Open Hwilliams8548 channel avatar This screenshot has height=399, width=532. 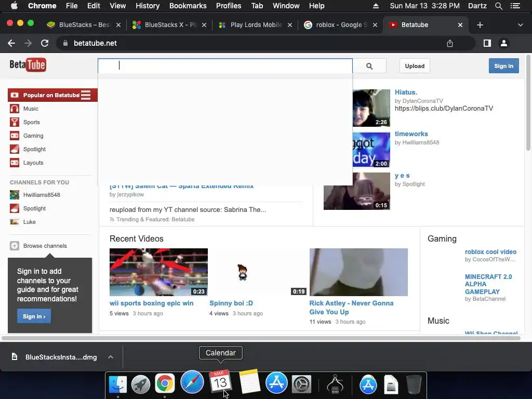click(14, 195)
